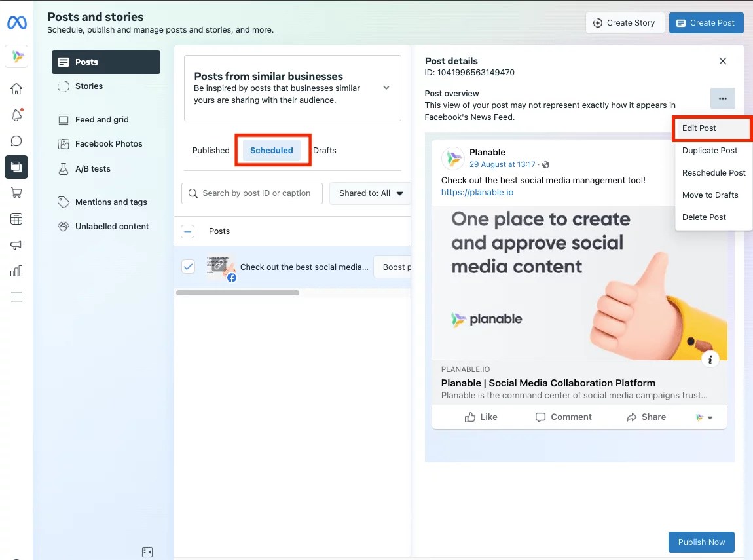The width and height of the screenshot is (753, 560).
Task: Open the three-dot post options menu
Action: click(723, 98)
